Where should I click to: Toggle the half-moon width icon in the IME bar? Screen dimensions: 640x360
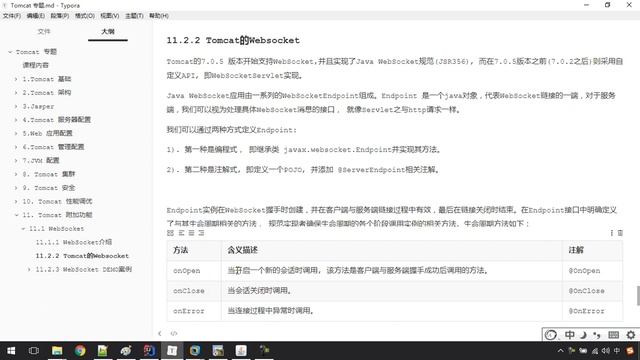coord(583,335)
